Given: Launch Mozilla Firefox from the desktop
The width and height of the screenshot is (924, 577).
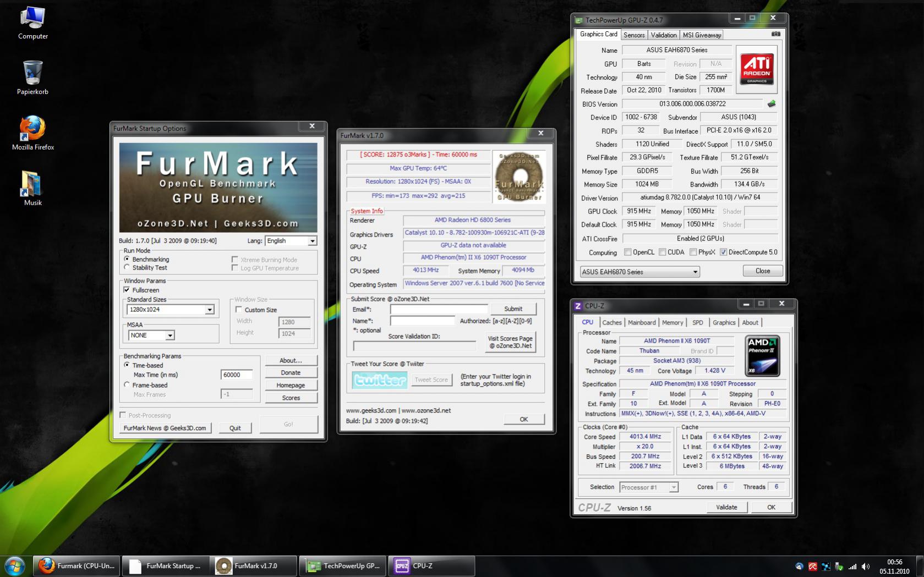Looking at the screenshot, I should point(32,133).
